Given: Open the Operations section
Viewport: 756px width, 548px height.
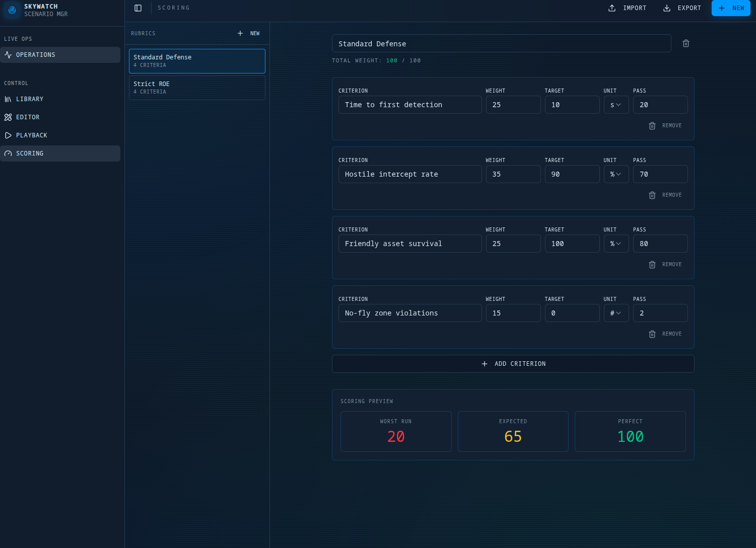Looking at the screenshot, I should pos(60,55).
